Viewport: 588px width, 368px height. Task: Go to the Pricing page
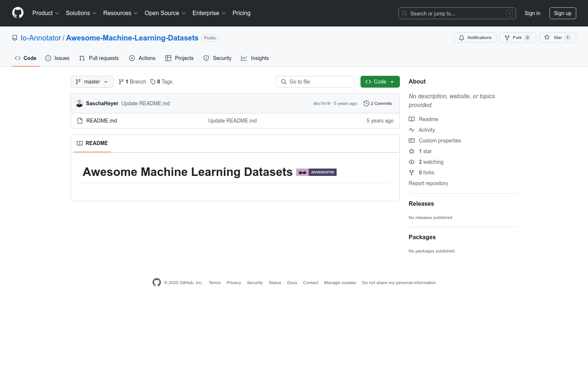pos(241,13)
